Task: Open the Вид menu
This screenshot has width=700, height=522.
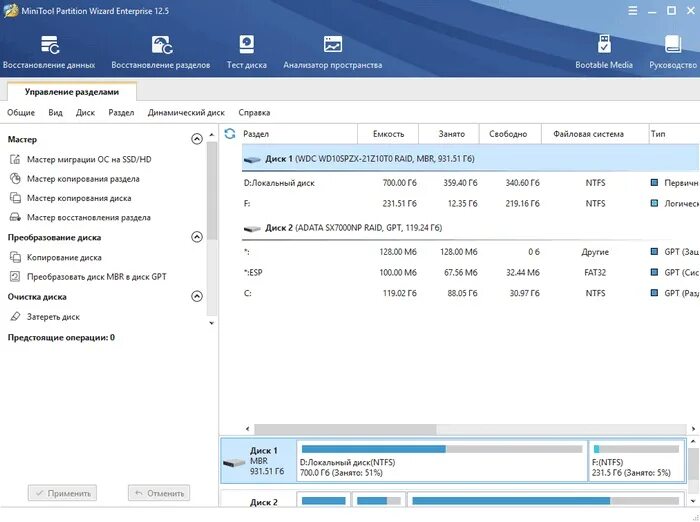Action: tap(55, 113)
